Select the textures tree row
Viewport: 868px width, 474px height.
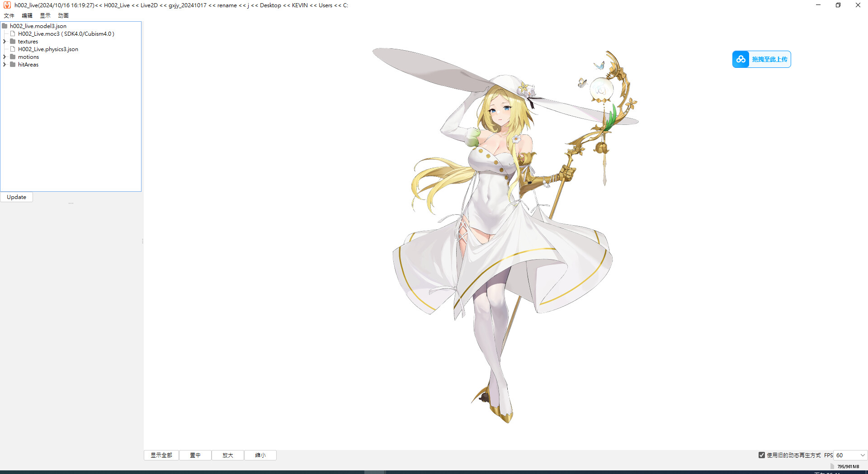pos(28,41)
